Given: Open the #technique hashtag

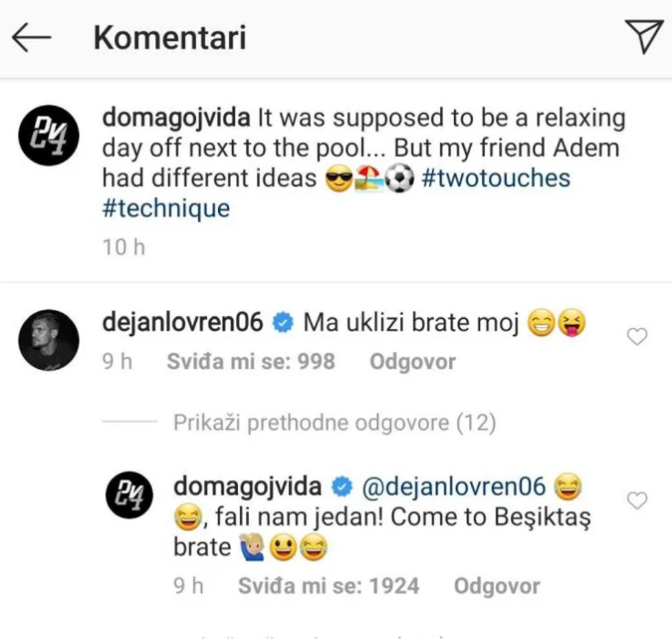Looking at the screenshot, I should point(166,209).
